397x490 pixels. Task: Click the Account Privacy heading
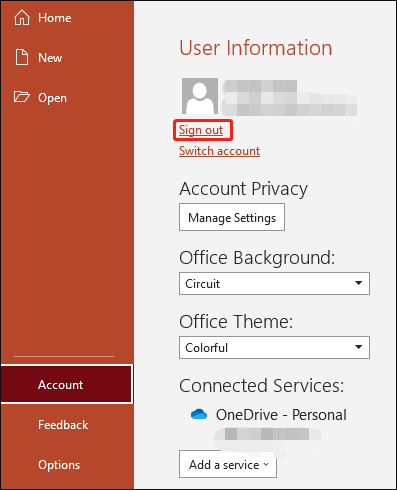coord(243,189)
